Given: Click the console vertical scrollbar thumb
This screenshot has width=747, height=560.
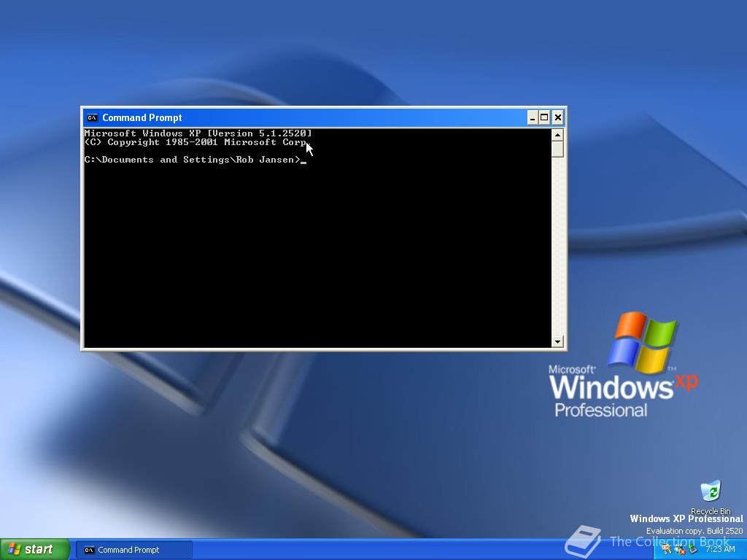Looking at the screenshot, I should (x=557, y=149).
